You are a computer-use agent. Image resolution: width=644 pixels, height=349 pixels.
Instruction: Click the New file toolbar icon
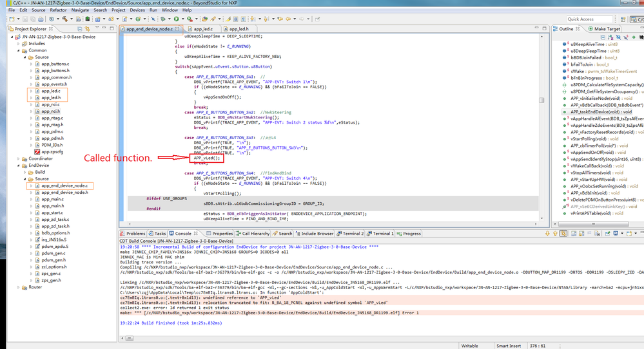[12, 19]
